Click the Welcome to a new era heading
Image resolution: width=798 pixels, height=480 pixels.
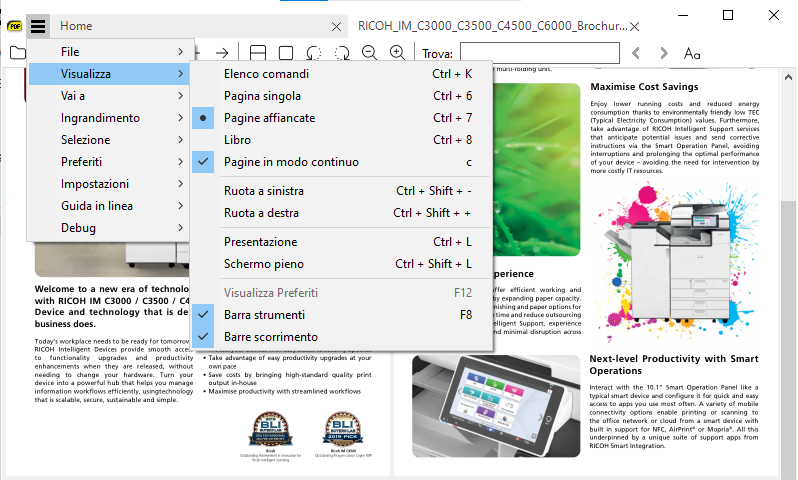[x=112, y=306]
